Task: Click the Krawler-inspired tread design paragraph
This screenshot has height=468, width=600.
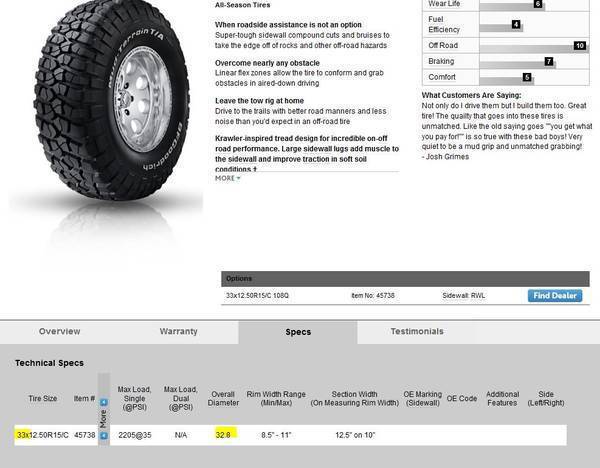Action: [x=307, y=153]
